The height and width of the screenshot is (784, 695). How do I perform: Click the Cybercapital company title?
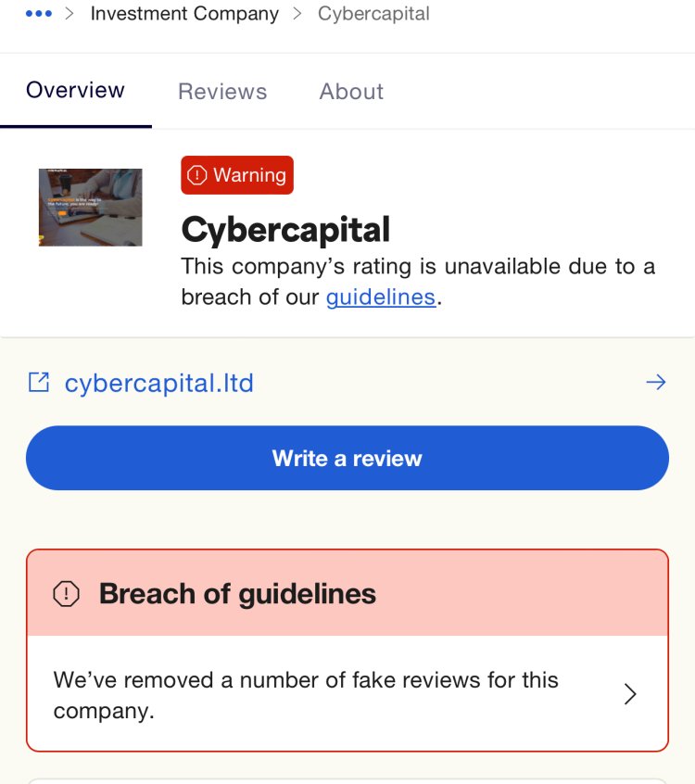coord(285,230)
